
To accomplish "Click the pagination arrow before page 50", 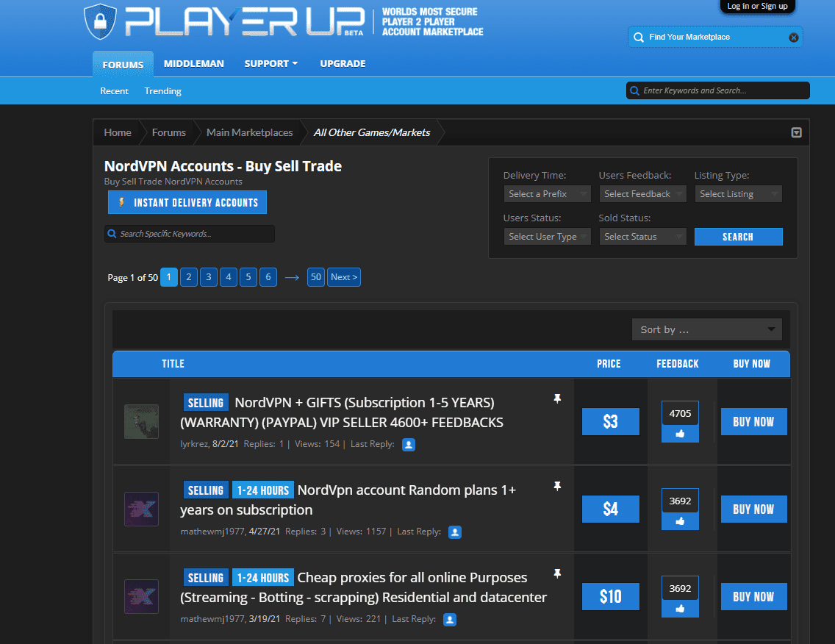I will pyautogui.click(x=292, y=277).
